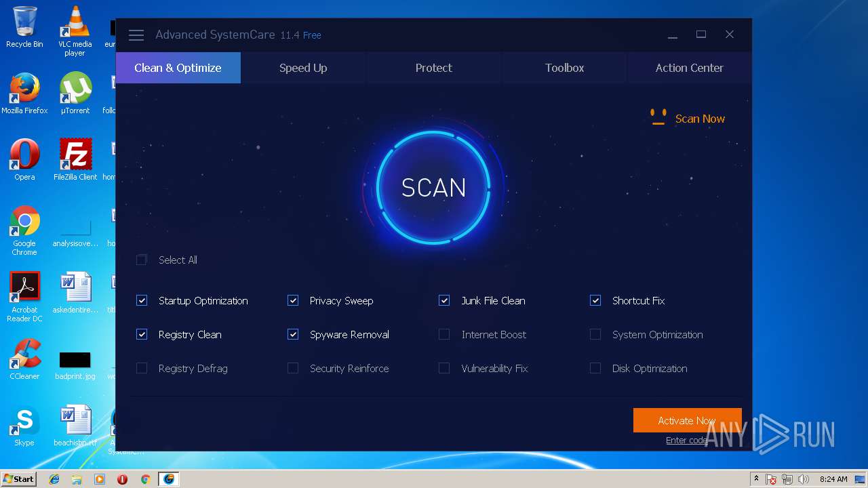Screen dimensions: 868x488
Task: Click the volume speaker tray icon
Action: (804, 479)
